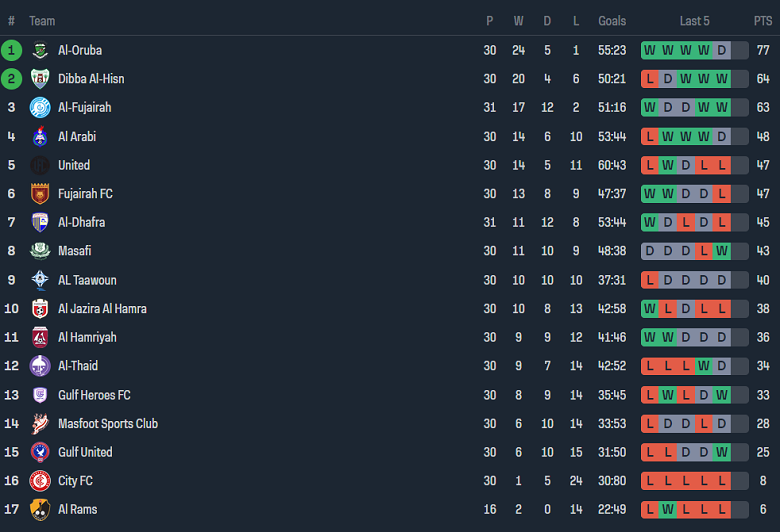The image size is (780, 532).
Task: Click the green rank 1 position badge
Action: tap(11, 50)
